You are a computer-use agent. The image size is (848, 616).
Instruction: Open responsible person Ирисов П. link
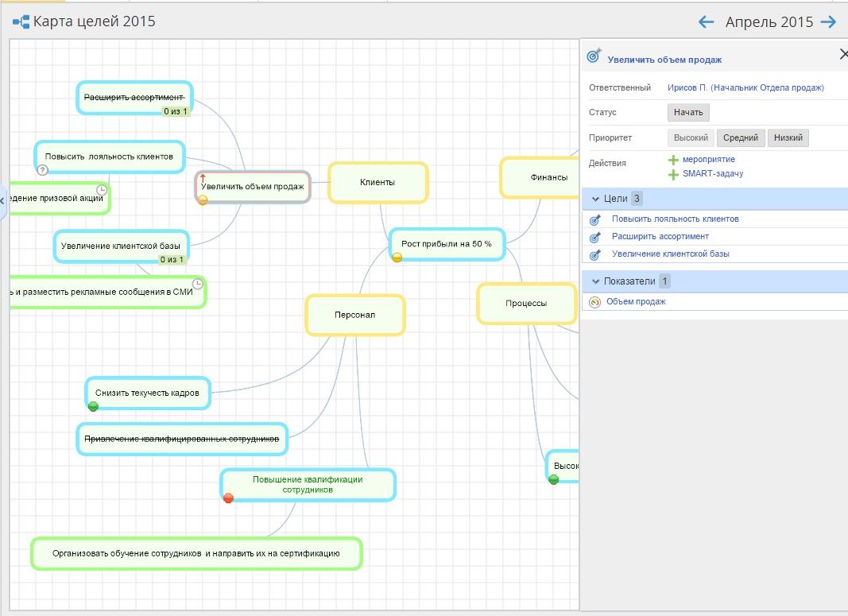[x=745, y=88]
